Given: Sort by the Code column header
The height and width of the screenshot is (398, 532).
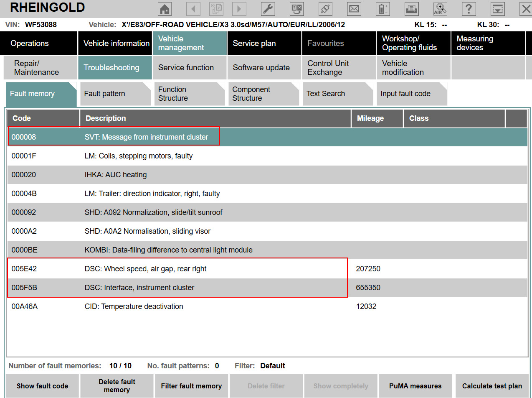Looking at the screenshot, I should click(43, 118).
